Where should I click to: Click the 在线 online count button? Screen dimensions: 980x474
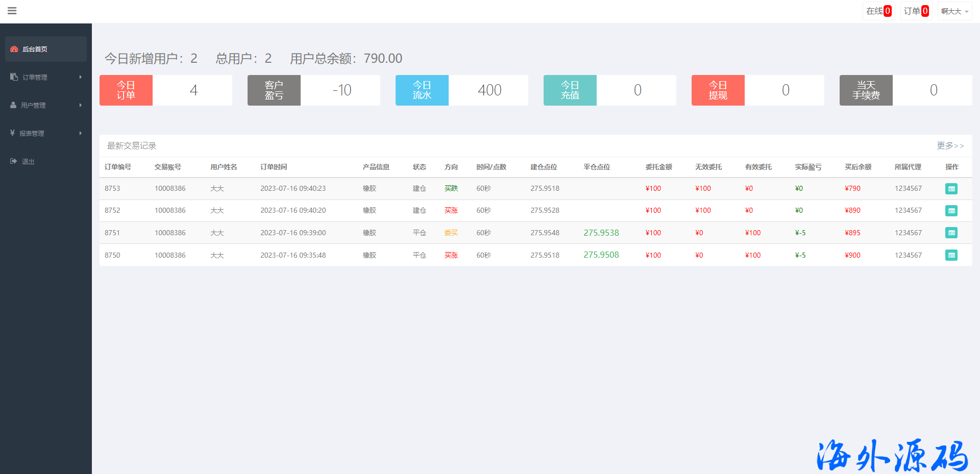pyautogui.click(x=878, y=11)
